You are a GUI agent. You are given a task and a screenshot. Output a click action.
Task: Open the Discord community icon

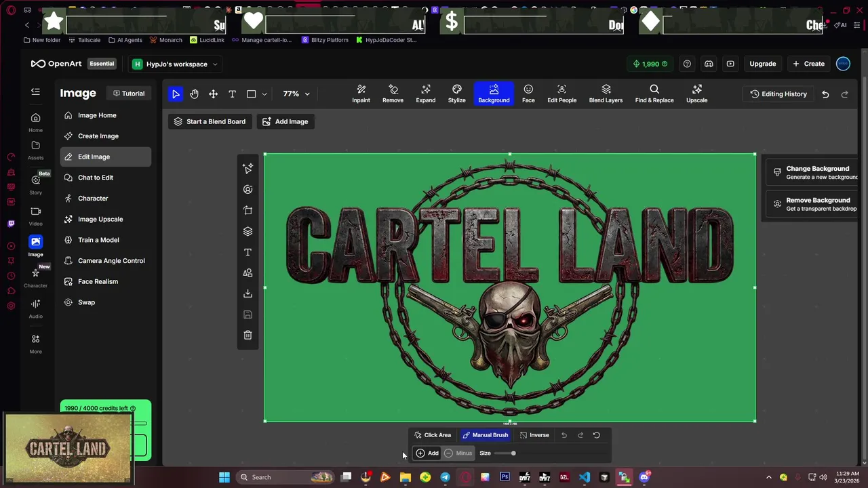click(x=709, y=64)
